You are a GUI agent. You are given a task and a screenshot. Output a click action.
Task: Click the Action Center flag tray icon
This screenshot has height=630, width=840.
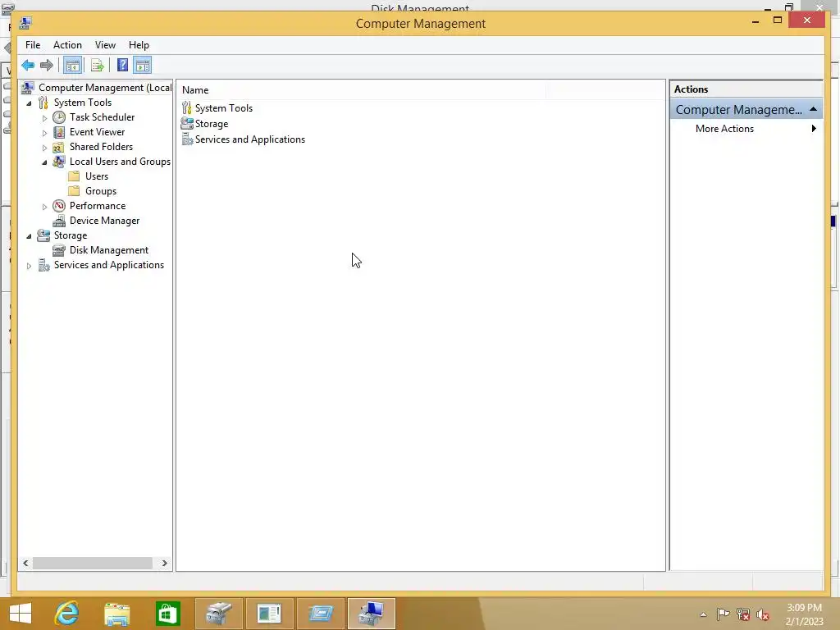pos(723,614)
